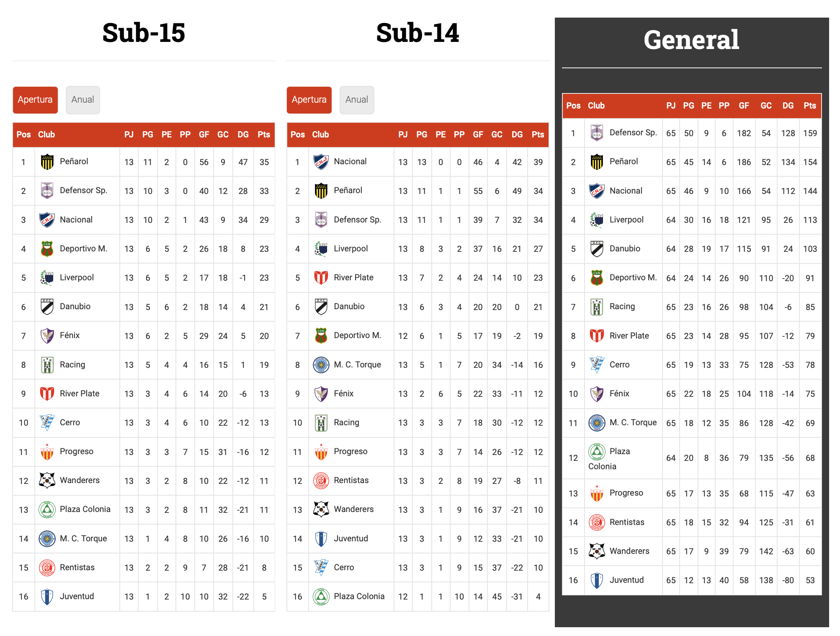Click Plaza Colonia crest in General table
Viewport: 840px width, 636px height.
coord(597,452)
